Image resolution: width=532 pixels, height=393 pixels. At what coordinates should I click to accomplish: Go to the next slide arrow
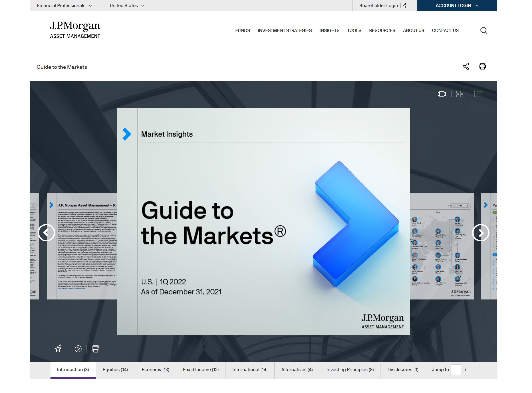pos(480,233)
